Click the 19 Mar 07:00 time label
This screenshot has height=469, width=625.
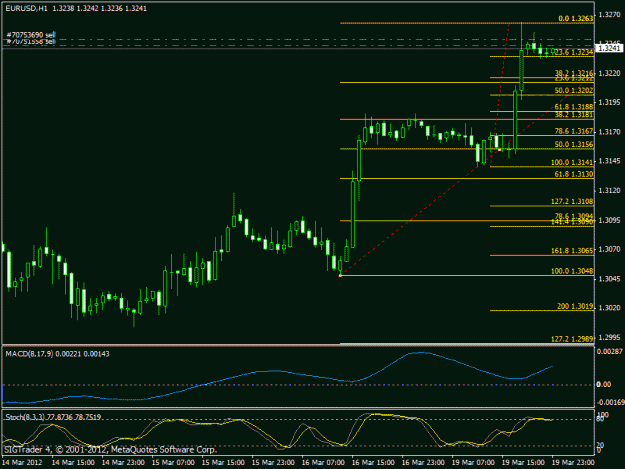point(473,462)
